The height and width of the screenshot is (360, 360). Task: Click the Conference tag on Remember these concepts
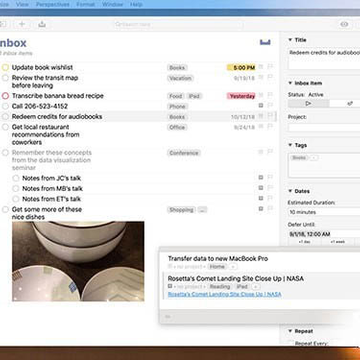coord(184,153)
